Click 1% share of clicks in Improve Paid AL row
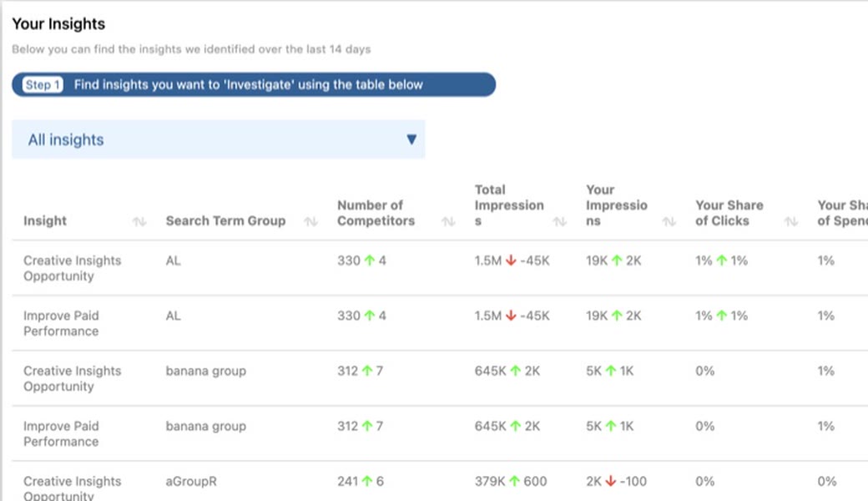The image size is (868, 501). point(704,316)
